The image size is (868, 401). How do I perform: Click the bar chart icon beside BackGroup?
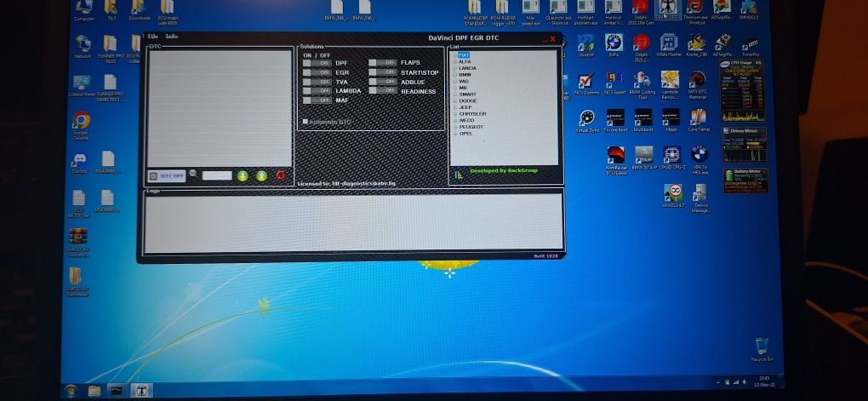pos(459,175)
